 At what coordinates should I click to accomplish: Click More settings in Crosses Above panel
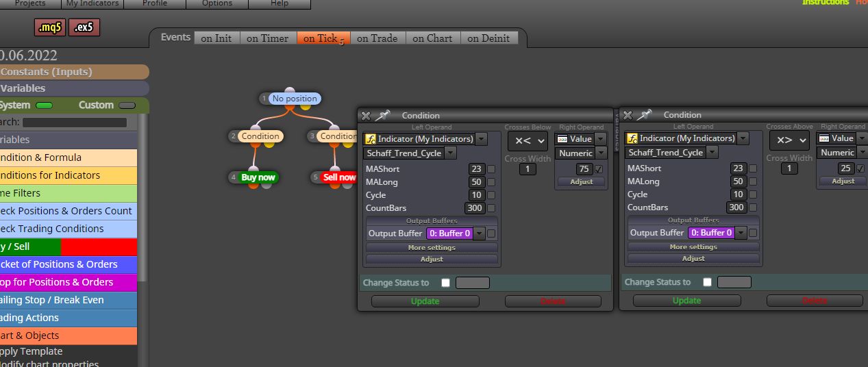click(x=693, y=247)
